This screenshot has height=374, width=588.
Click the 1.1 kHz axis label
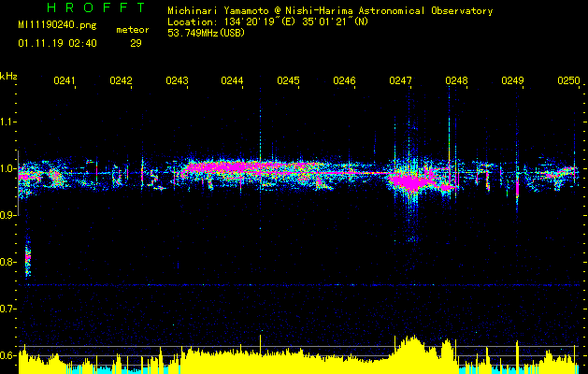[x=7, y=122]
